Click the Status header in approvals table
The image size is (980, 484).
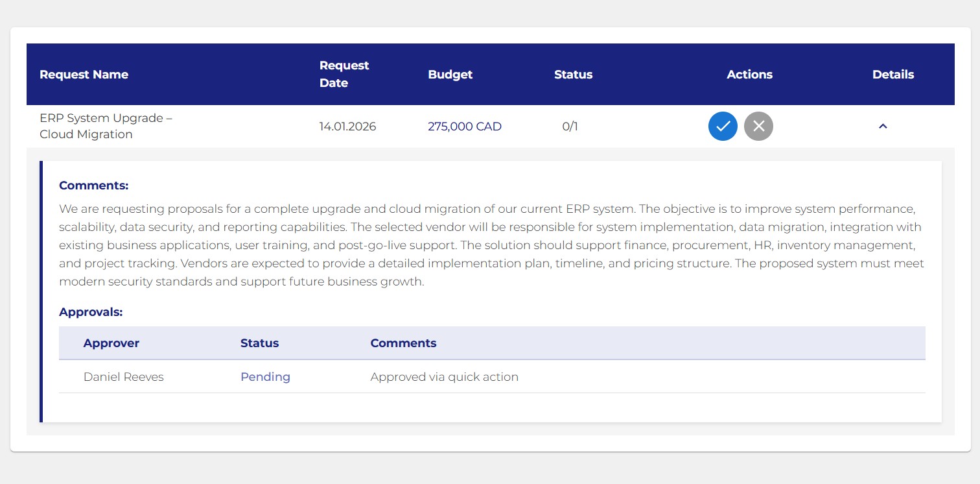259,343
